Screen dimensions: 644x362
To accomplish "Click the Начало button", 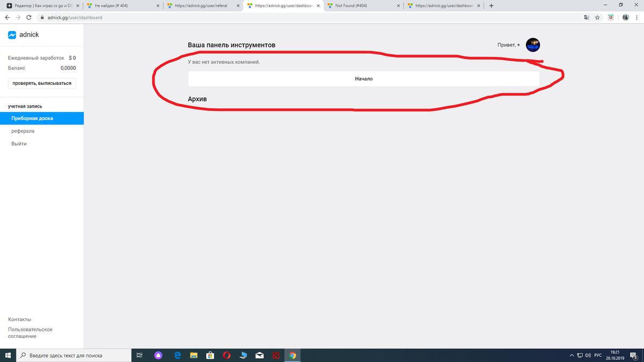I will click(363, 79).
